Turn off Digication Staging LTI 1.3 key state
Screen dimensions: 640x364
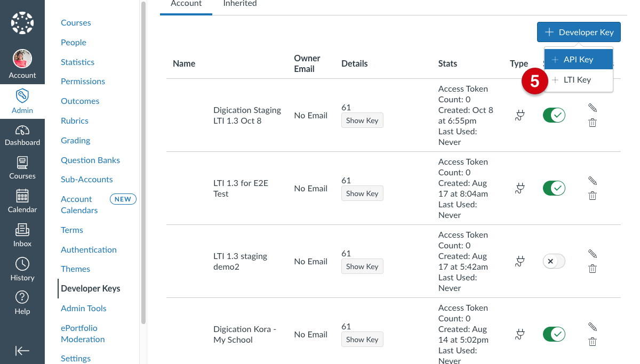pyautogui.click(x=554, y=115)
